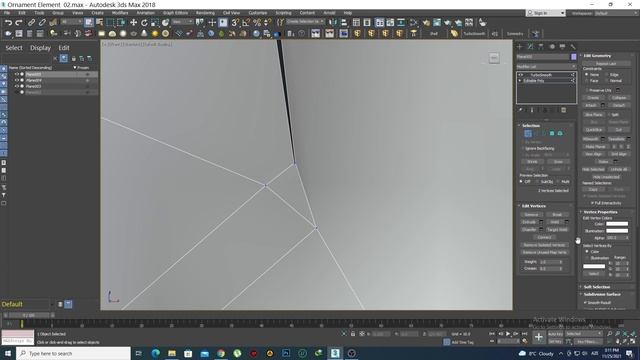This screenshot has width=640, height=360.
Task: Open the reference coordinate system dropdown
Action: (182, 22)
